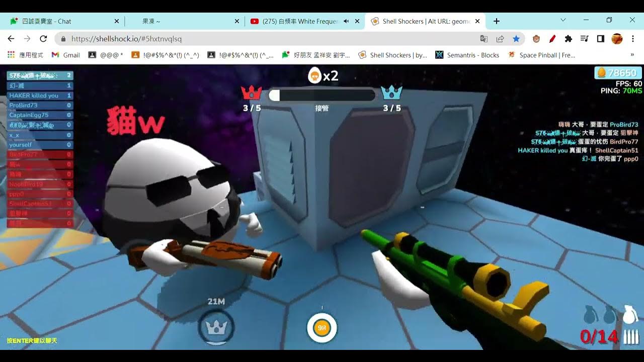This screenshot has width=644, height=362.
Task: Click the golden egg count 78650
Action: tap(618, 73)
